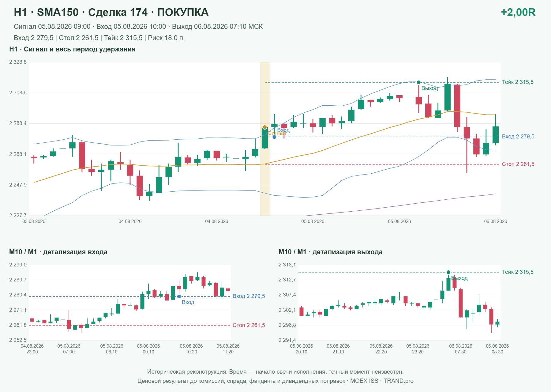Click the footer note 'Историческая реконструкция'
Viewport: 551px width, 392px height.
275,372
